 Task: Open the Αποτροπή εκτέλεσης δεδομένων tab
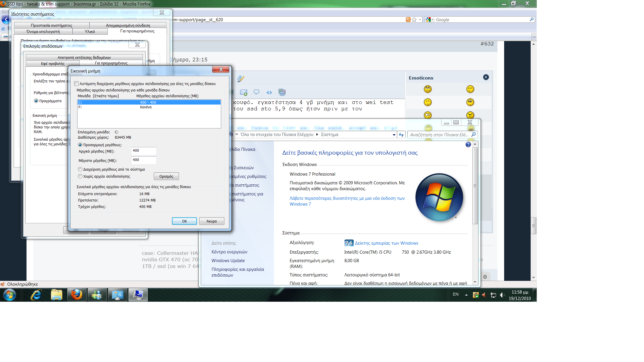click(84, 57)
